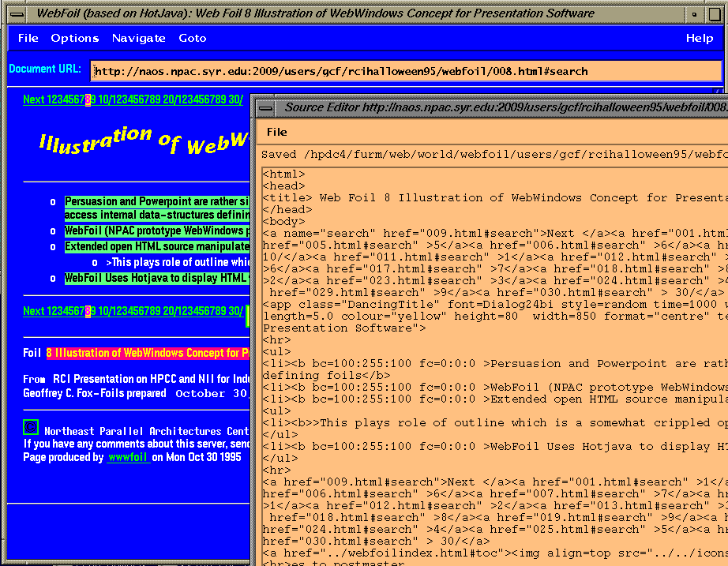Screen dimensions: 728x566
Task: Click the red '8 Illustration of WebWindows Concept' title
Action: click(148, 353)
